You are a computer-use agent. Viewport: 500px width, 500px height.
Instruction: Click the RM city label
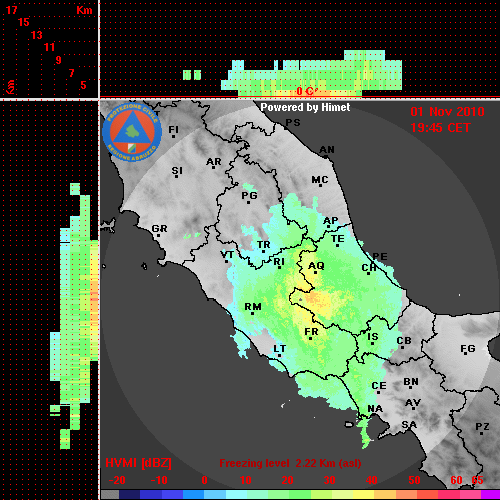(x=253, y=307)
